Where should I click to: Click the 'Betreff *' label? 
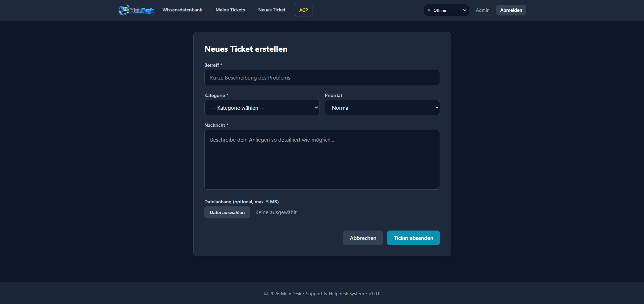(213, 65)
